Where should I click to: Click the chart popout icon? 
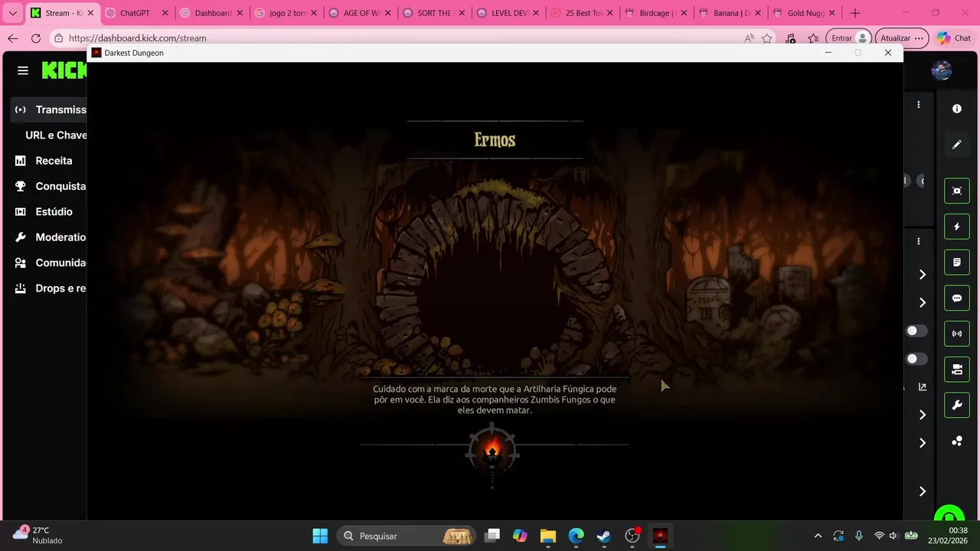coord(923,387)
